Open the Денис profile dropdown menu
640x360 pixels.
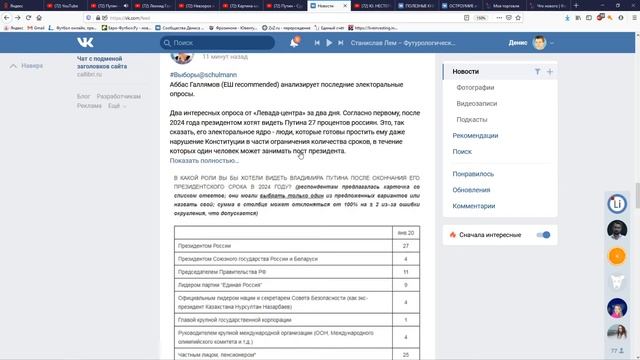click(552, 43)
